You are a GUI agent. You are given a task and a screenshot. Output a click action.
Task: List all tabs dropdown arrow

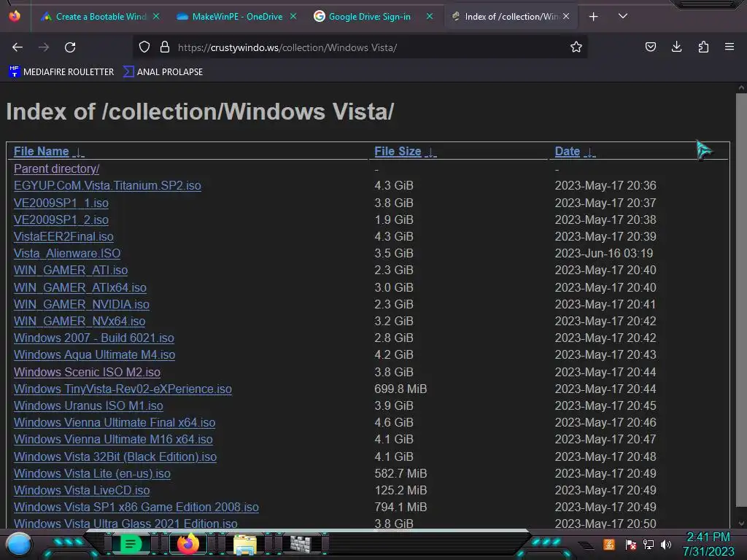[623, 17]
